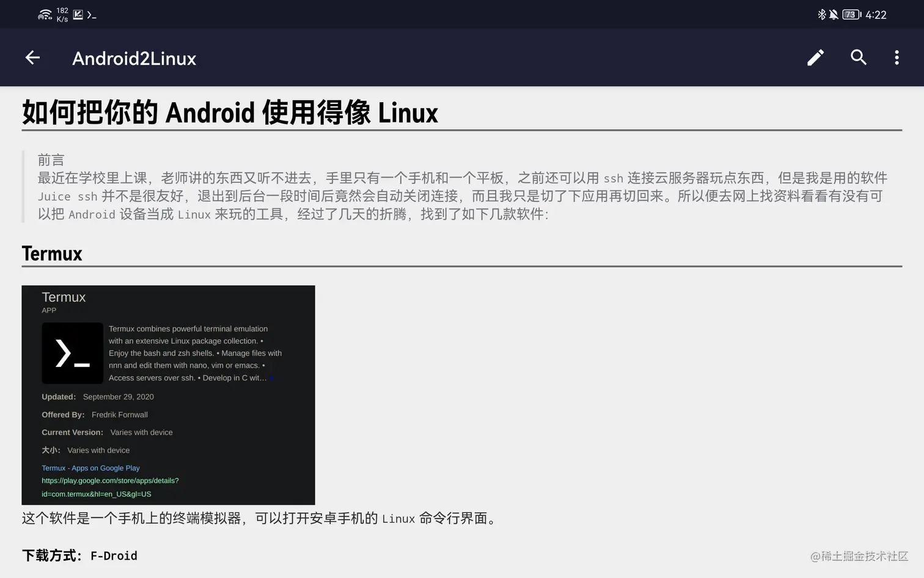Click the Termux card title
Screen dimensions: 924x578
(x=64, y=297)
